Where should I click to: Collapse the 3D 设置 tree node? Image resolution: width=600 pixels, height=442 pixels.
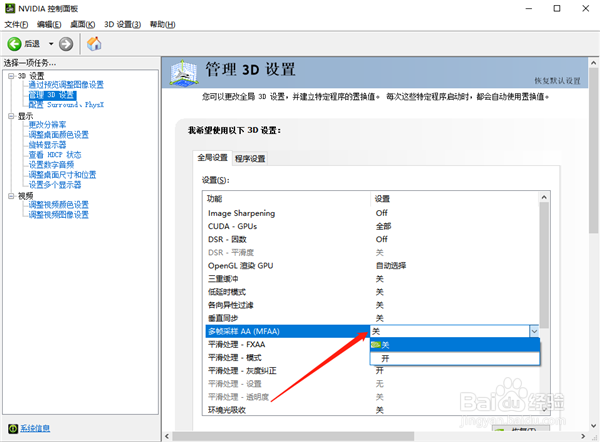(11, 76)
